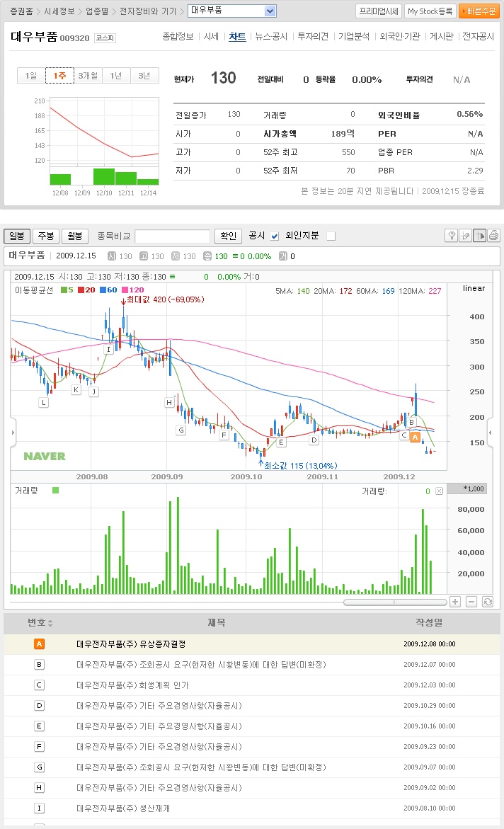Select disclosure marker B on chart
Image resolution: width=504 pixels, height=829 pixels.
(411, 423)
